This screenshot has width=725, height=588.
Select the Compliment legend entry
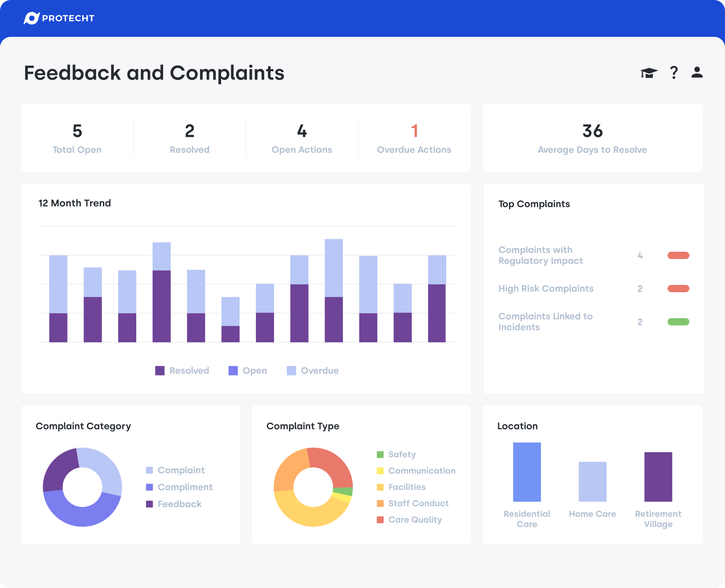149,487
